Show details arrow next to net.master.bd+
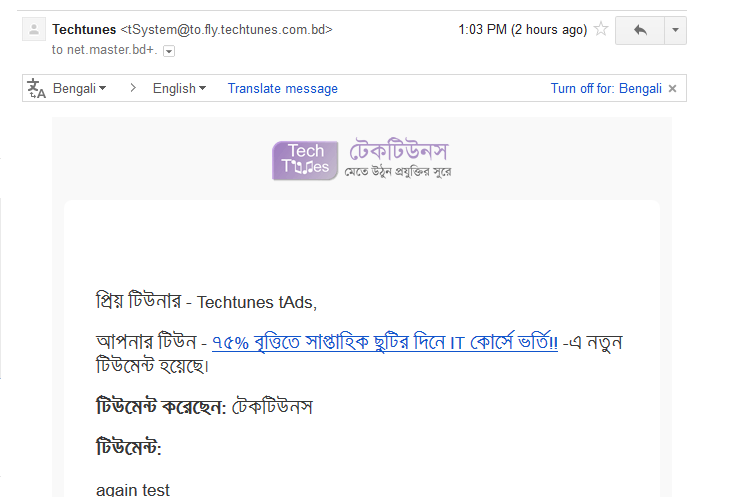Viewport: 748px width, 497px height. (169, 51)
